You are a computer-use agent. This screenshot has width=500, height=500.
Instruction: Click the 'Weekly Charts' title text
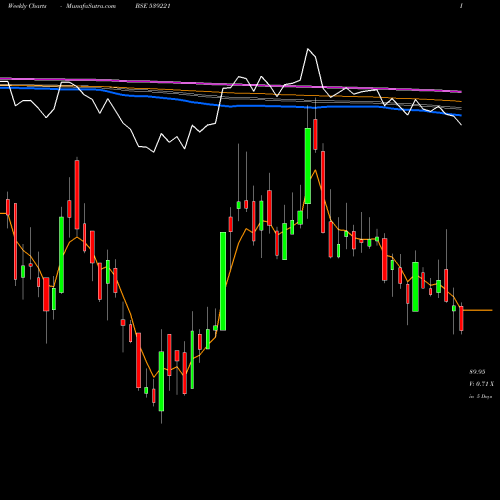click(27, 6)
